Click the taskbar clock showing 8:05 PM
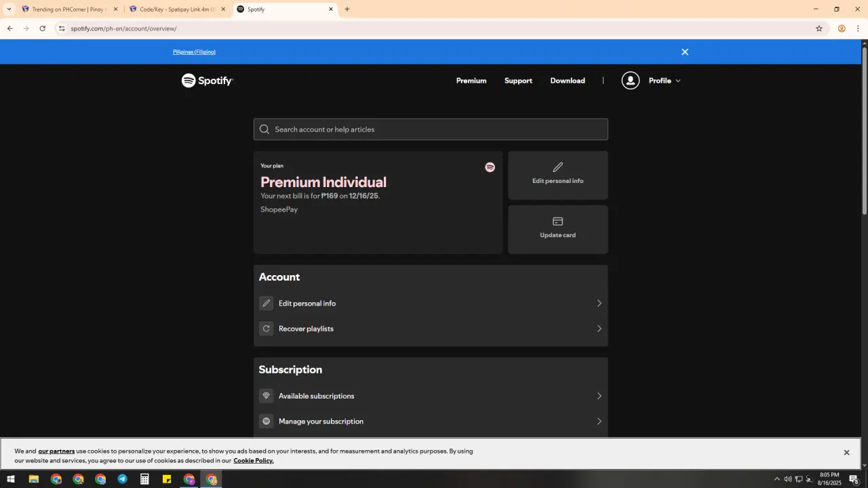The width and height of the screenshot is (868, 488). (x=829, y=479)
